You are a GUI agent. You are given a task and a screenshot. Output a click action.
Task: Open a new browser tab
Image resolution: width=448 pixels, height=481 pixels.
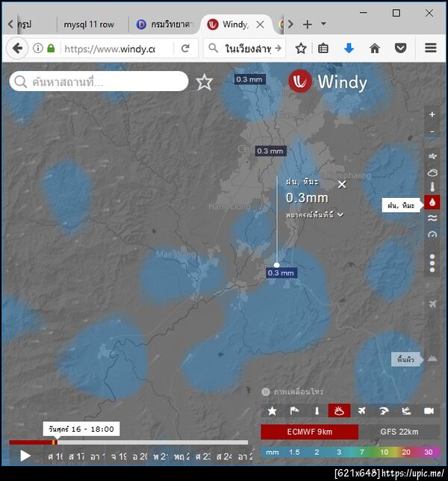pos(307,24)
